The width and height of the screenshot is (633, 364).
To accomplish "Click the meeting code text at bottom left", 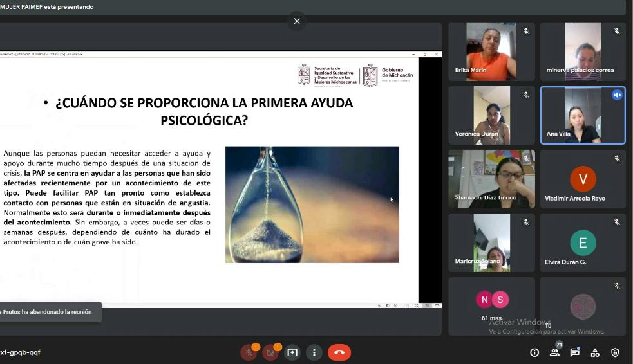I will (x=21, y=352).
